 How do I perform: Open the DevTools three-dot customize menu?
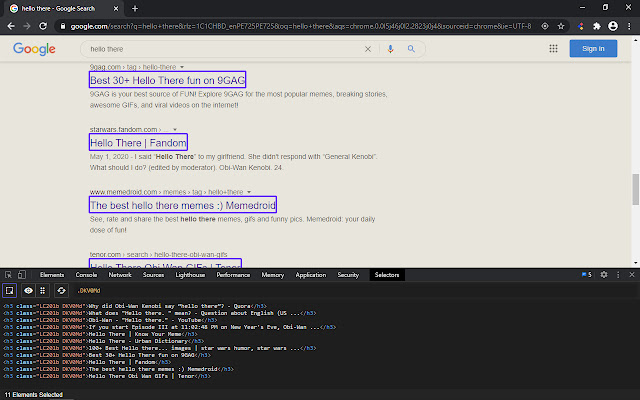point(618,275)
